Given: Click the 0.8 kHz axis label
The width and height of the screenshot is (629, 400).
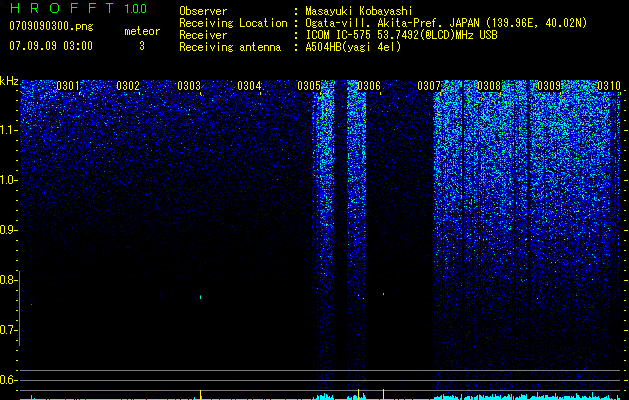Looking at the screenshot, I should (8, 280).
